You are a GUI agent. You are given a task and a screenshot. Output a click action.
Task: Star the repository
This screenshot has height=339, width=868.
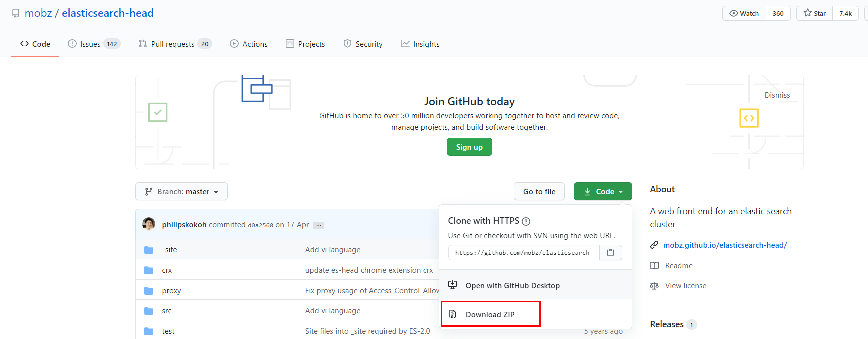[815, 13]
